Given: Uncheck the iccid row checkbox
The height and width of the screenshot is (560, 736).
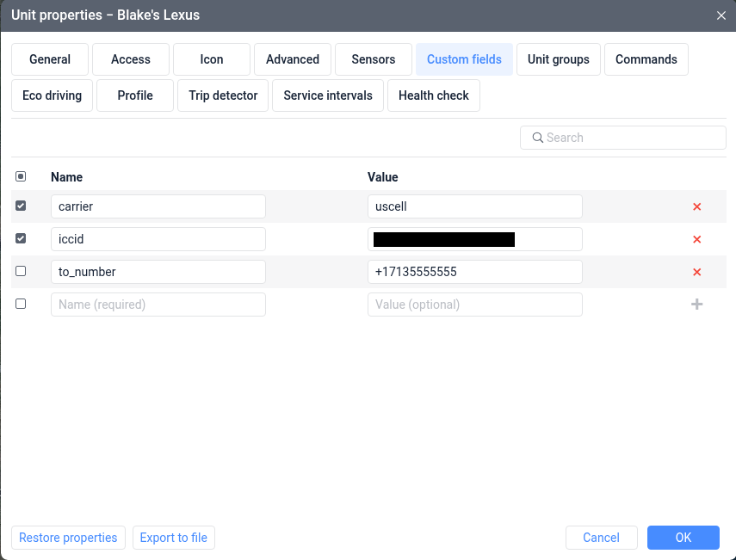Looking at the screenshot, I should click(21, 238).
